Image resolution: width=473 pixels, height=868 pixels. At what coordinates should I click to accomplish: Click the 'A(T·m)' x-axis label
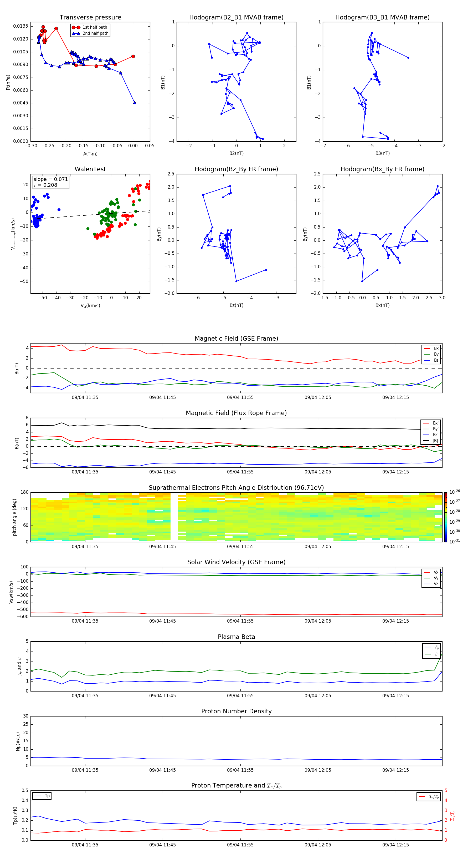coord(90,154)
